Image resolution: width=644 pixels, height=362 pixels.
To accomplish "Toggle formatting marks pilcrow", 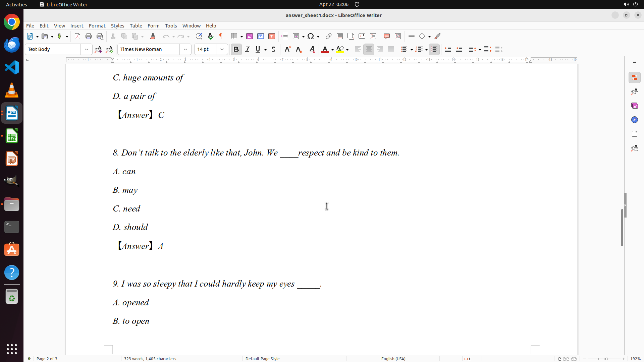I will coord(221,36).
